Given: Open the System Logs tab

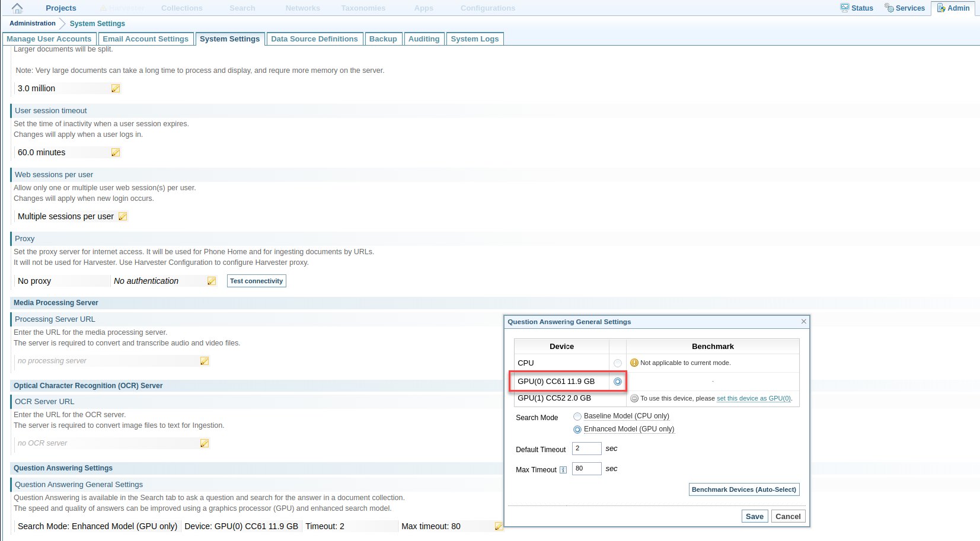Looking at the screenshot, I should [474, 39].
